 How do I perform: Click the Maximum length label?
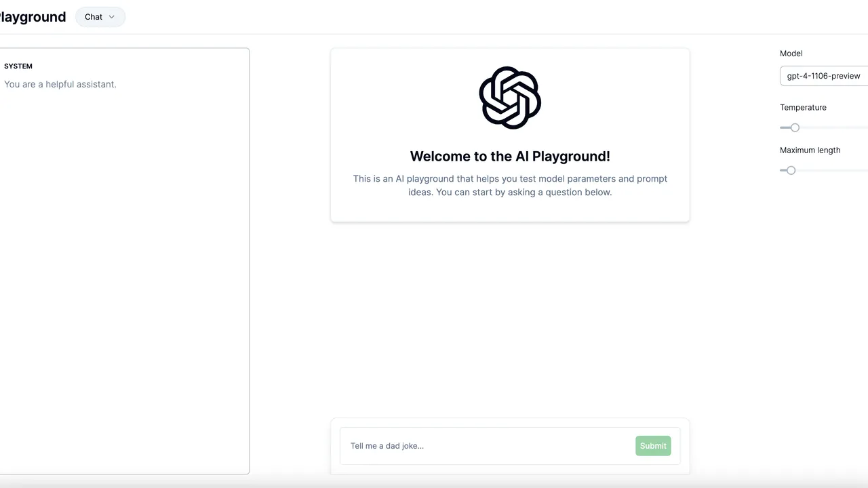[810, 150]
